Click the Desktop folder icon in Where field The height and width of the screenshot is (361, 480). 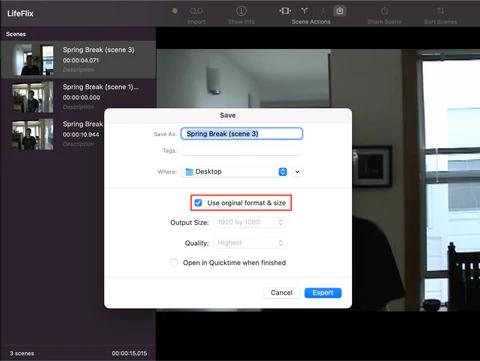(x=189, y=172)
